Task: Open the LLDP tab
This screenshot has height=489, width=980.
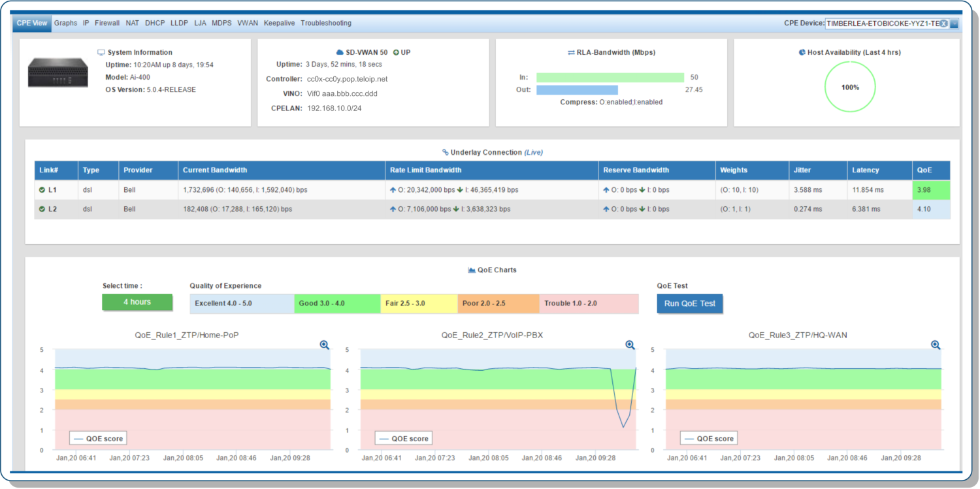Action: [179, 23]
